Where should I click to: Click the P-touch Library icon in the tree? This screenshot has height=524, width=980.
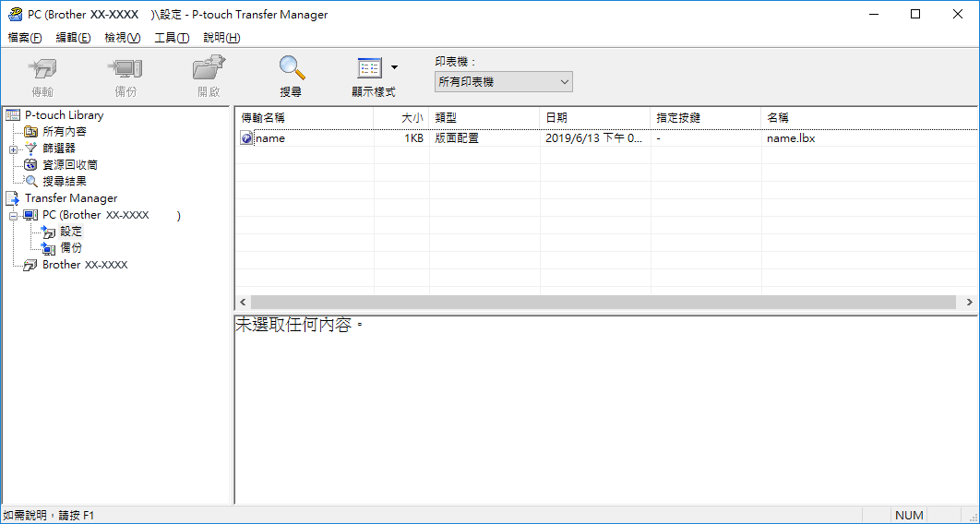[13, 115]
